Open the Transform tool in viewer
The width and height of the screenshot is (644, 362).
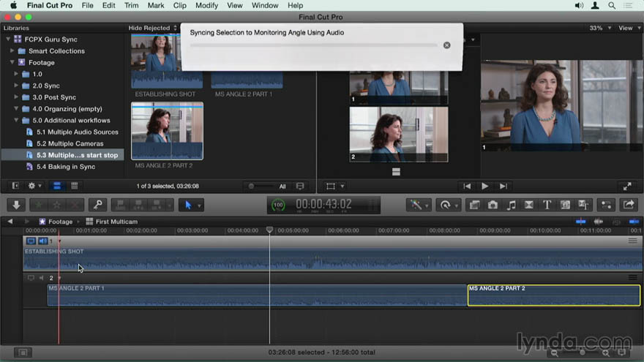coord(331,186)
